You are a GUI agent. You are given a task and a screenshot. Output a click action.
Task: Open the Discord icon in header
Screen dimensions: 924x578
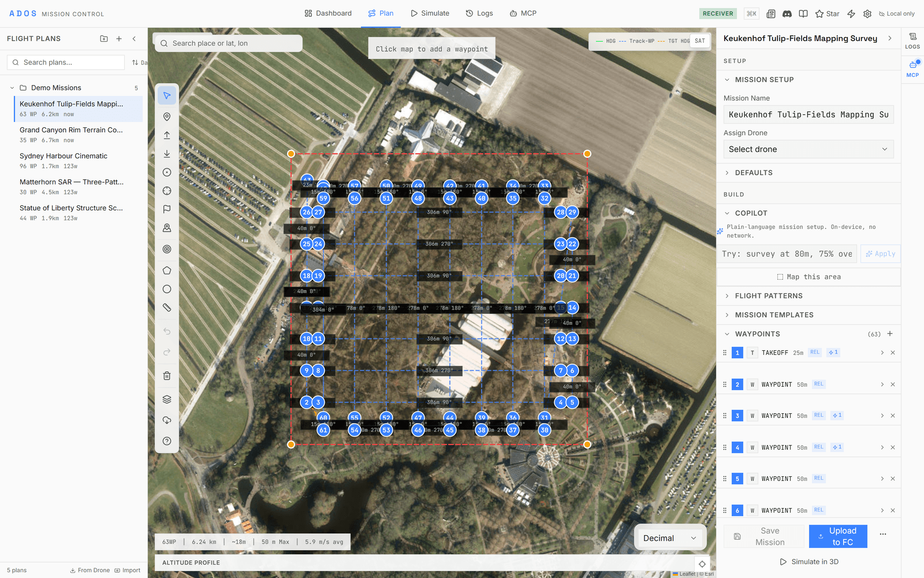pos(787,13)
